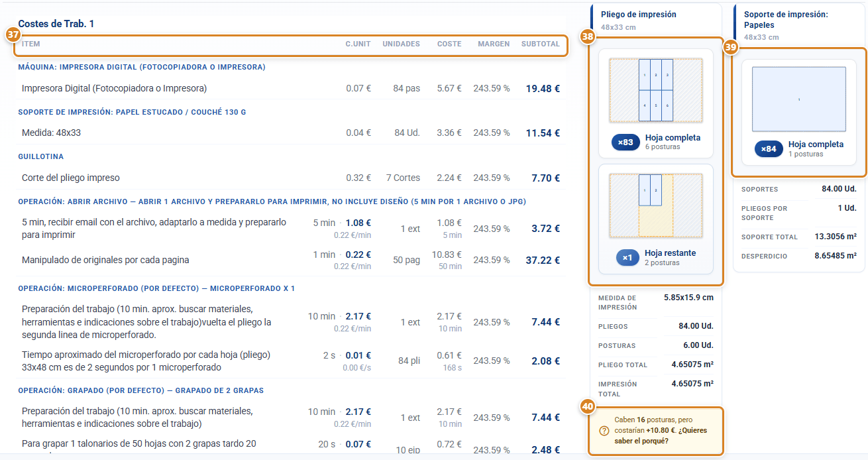Click the UNIDADES column header
The height and width of the screenshot is (460, 868).
pos(402,44)
